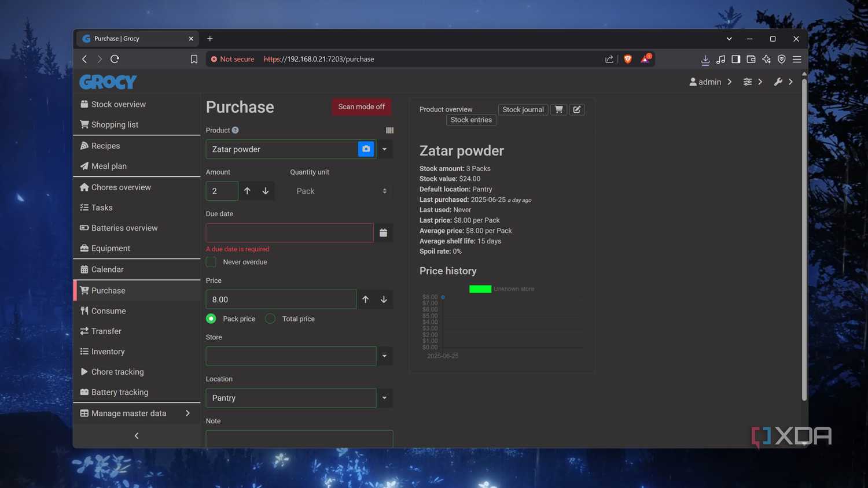This screenshot has height=488, width=868.
Task: Open the barcode scanner camera for Product
Action: click(x=366, y=149)
